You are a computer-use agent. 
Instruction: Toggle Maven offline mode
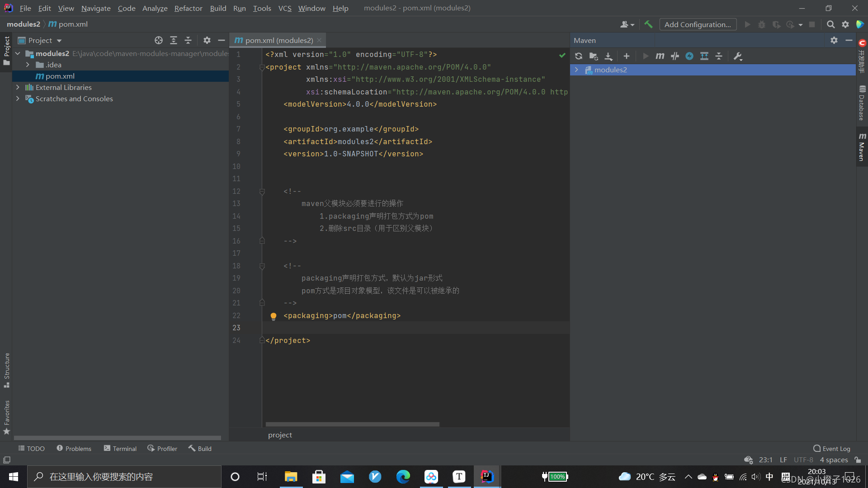tap(675, 56)
